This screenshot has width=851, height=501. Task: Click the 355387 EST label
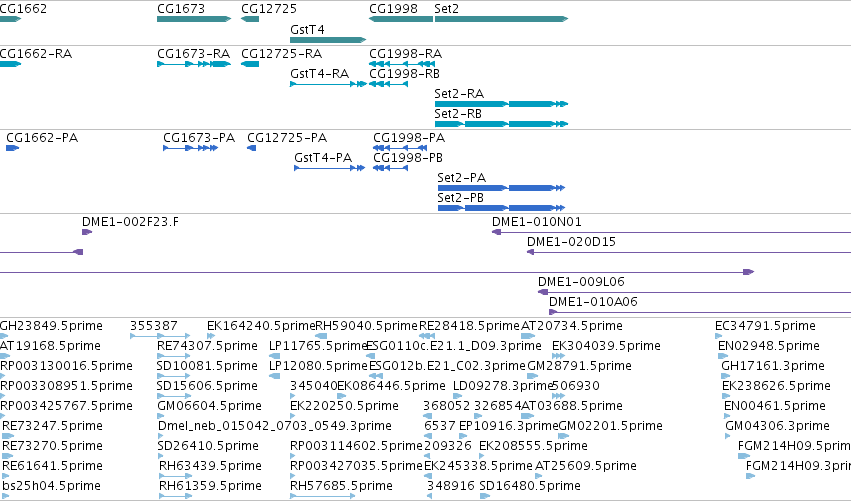[x=154, y=326]
